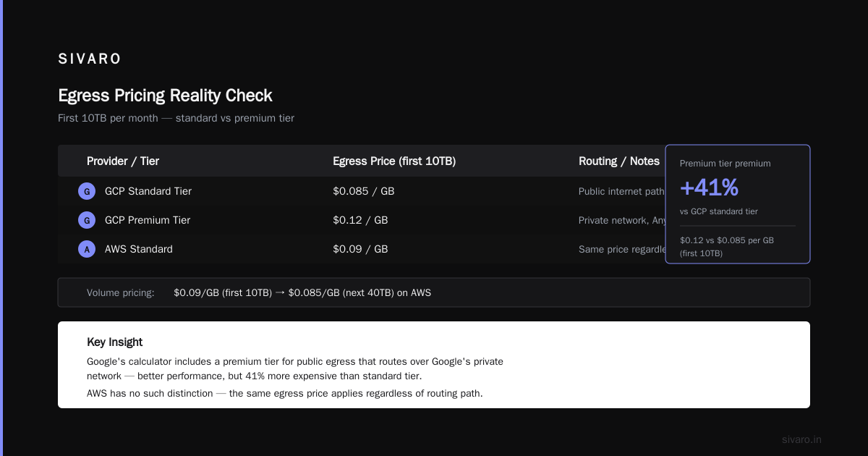Click the Google's calculator premium tier paragraph

click(x=295, y=368)
